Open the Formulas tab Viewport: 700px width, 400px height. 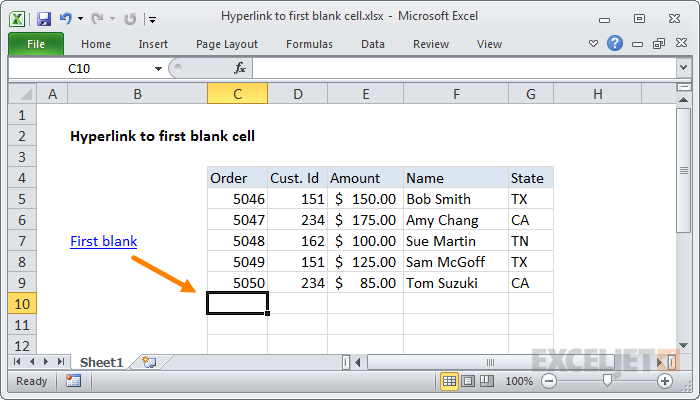click(x=309, y=44)
